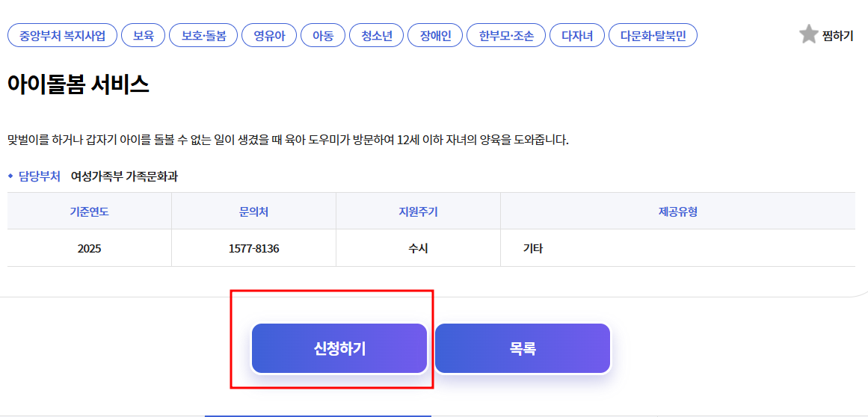The image size is (868, 417).
Task: Click the 기준연도 column header
Action: (x=89, y=211)
